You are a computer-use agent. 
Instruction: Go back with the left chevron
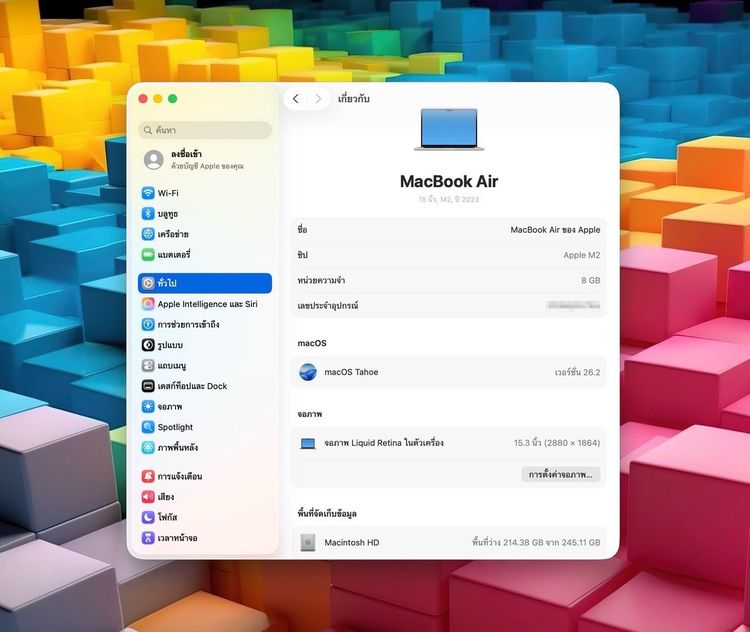tap(296, 99)
